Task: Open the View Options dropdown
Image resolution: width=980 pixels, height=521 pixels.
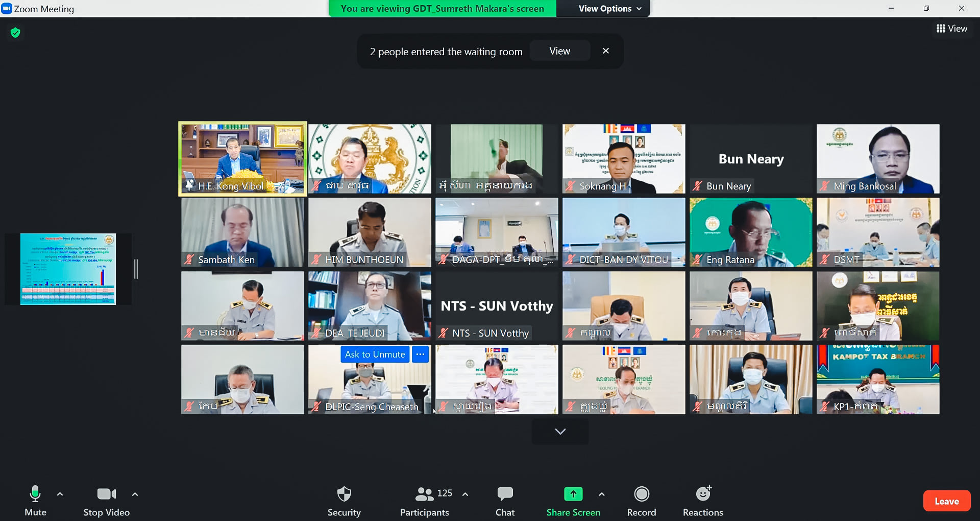Action: 609,9
